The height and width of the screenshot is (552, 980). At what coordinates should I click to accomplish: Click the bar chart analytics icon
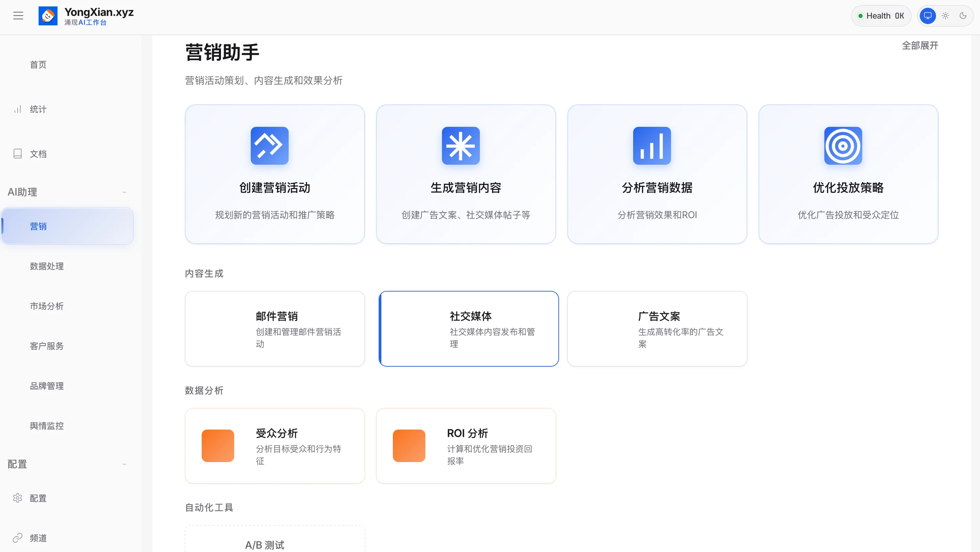pos(652,145)
